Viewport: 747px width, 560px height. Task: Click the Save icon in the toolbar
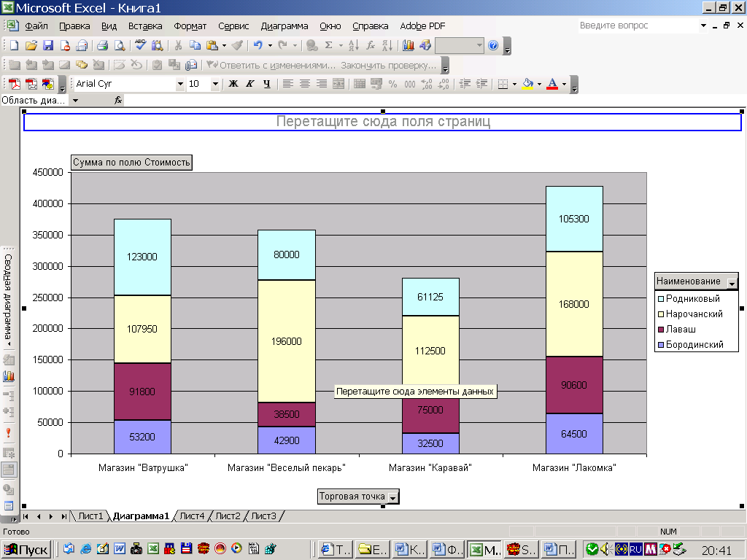tap(48, 45)
